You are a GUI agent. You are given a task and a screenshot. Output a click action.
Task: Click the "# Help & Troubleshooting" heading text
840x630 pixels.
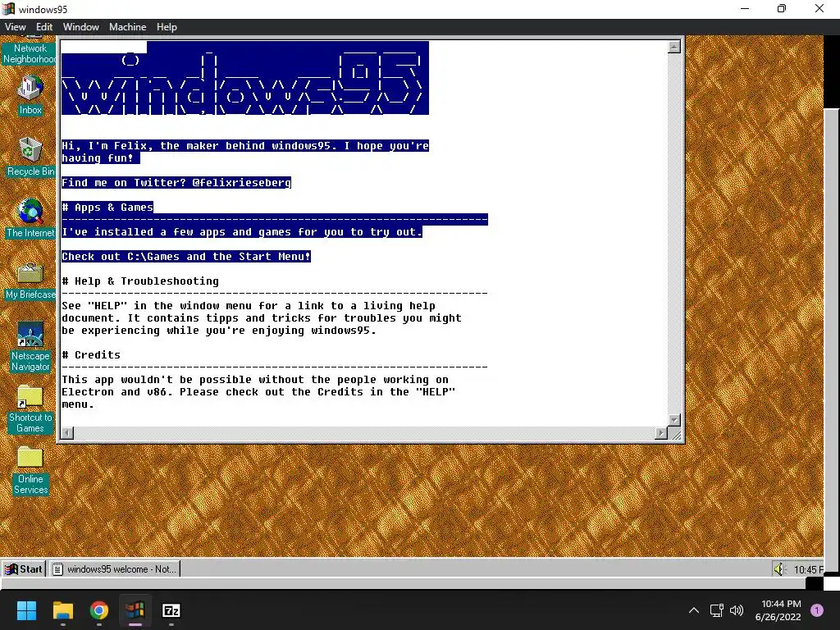[140, 281]
